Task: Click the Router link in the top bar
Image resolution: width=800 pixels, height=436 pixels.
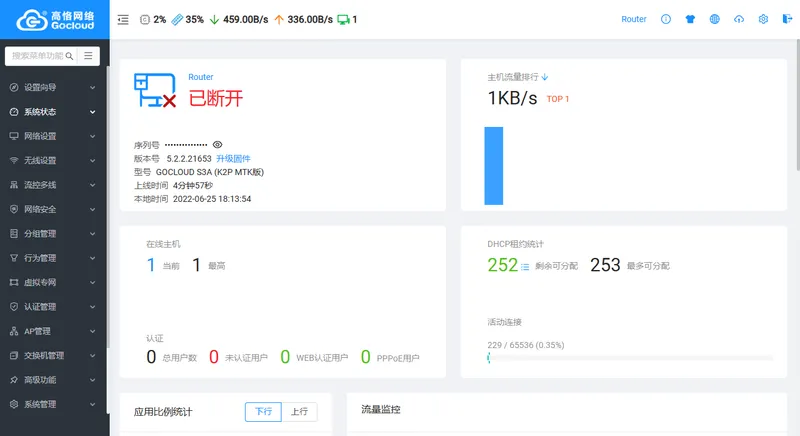Action: (634, 19)
